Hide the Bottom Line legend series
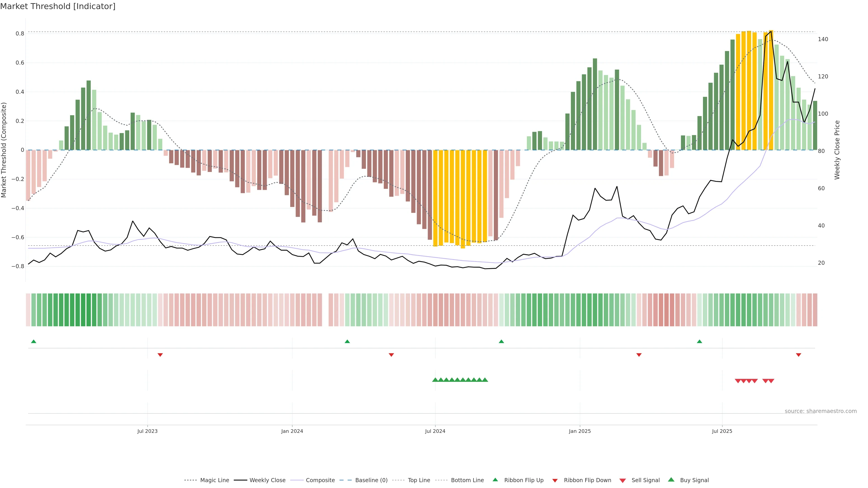 click(467, 480)
